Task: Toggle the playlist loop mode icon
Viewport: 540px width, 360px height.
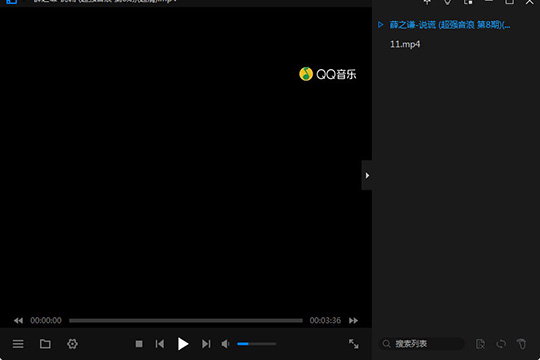Action: point(501,344)
